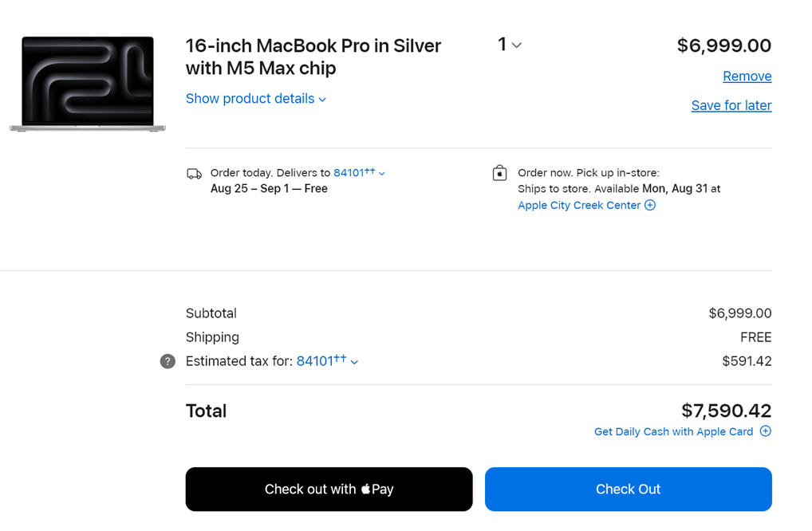Click plus icon next to Daily Cash link
Viewport: 812px width, 531px height.
coord(766,431)
